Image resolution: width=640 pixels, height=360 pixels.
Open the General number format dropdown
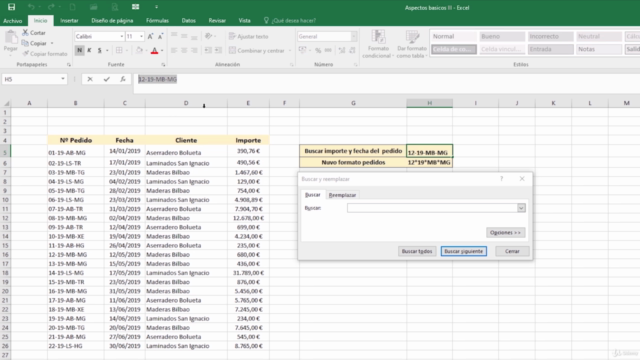(x=353, y=36)
